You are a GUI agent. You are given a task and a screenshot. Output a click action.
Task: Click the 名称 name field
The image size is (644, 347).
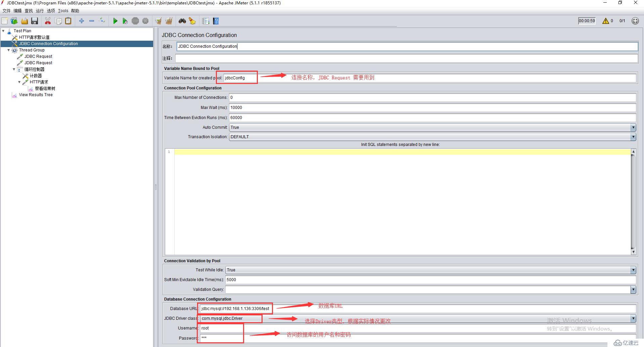(407, 46)
